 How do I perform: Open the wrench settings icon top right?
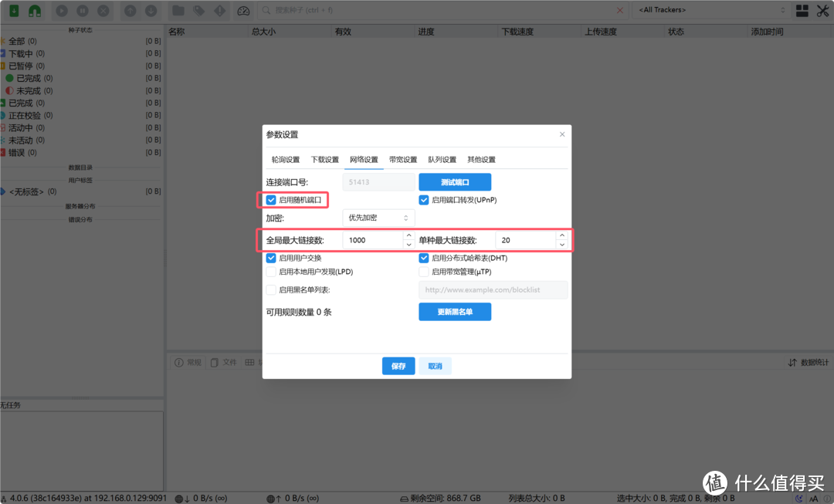click(x=822, y=11)
